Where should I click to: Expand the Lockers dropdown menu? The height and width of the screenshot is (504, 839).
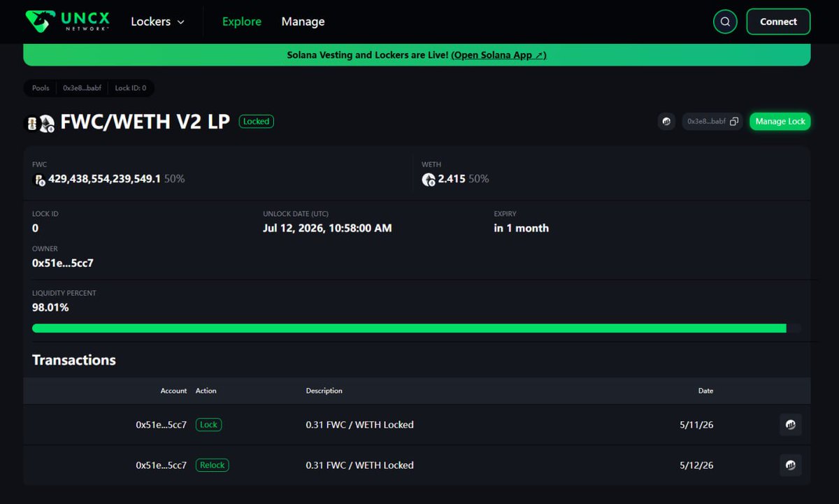pos(158,22)
